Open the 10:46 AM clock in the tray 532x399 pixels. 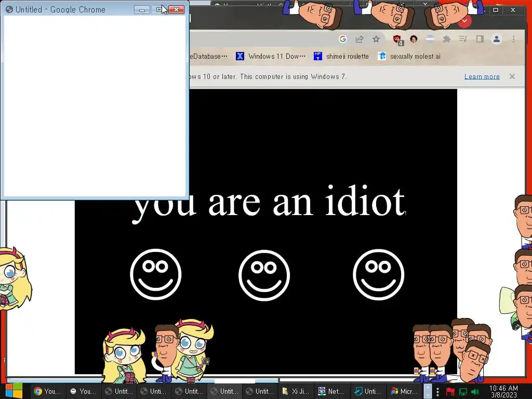[x=503, y=392]
